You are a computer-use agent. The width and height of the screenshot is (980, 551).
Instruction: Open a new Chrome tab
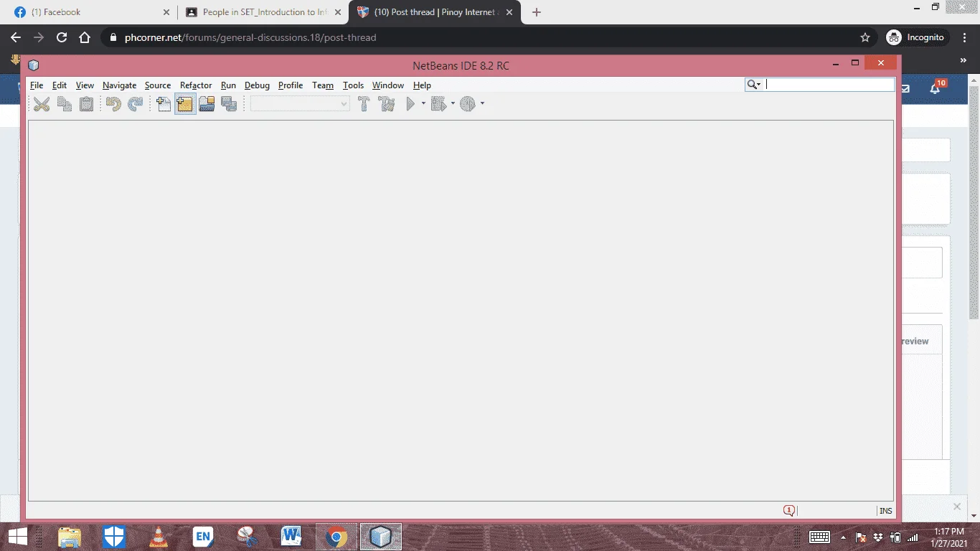tap(537, 12)
